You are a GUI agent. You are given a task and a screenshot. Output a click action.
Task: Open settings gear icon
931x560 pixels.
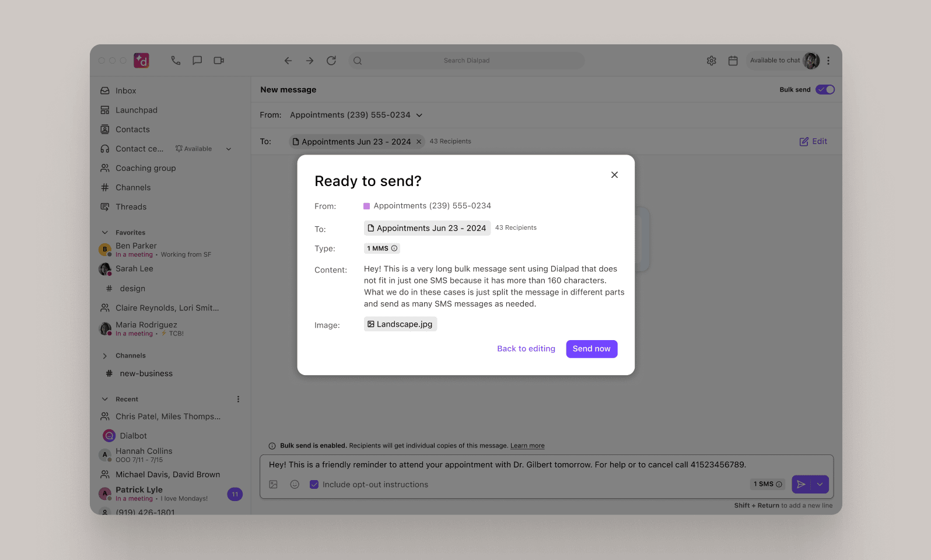(x=712, y=61)
